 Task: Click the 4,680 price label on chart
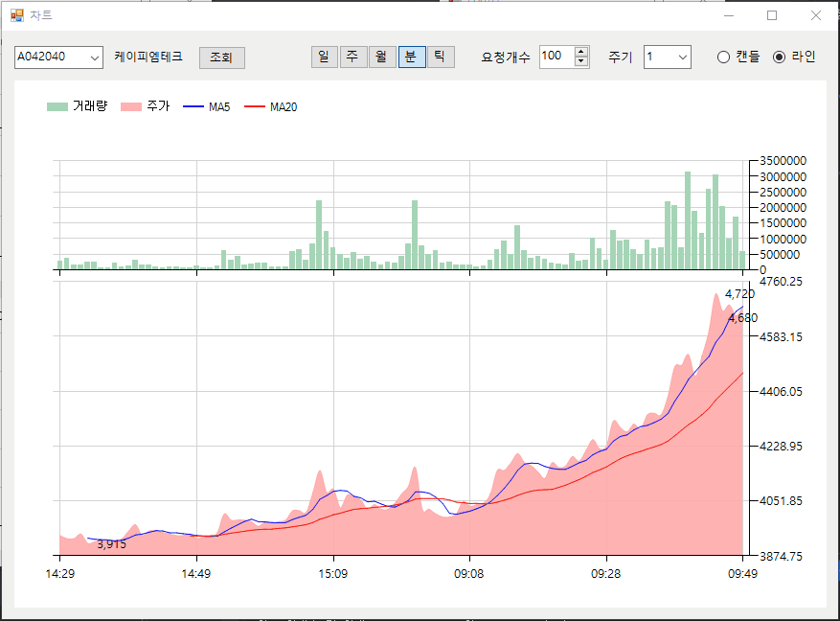click(743, 318)
